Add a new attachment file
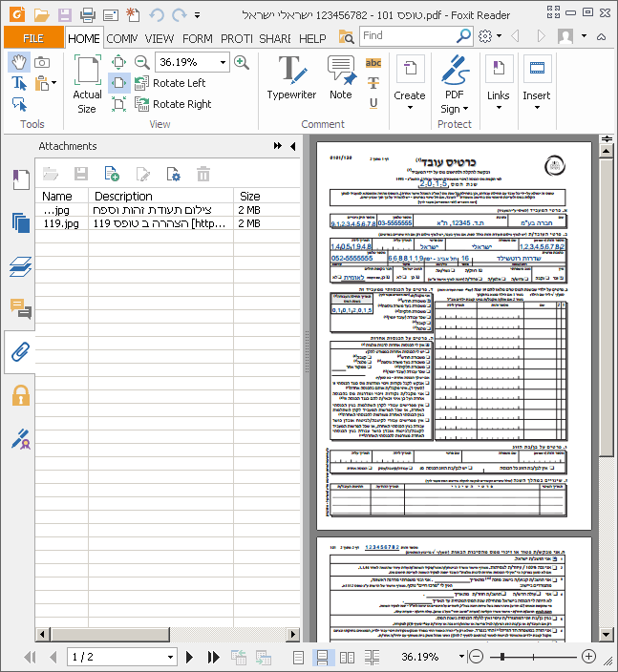This screenshot has height=672, width=618. 112,174
